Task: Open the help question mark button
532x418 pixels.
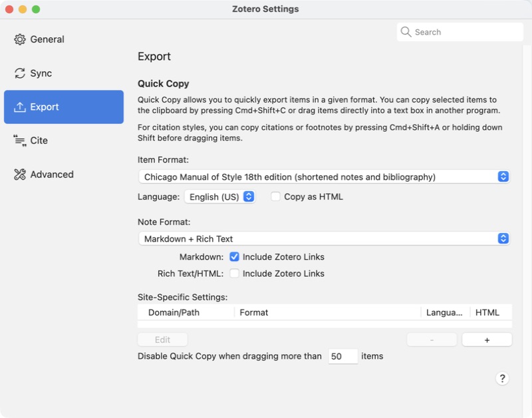Action: [x=502, y=378]
